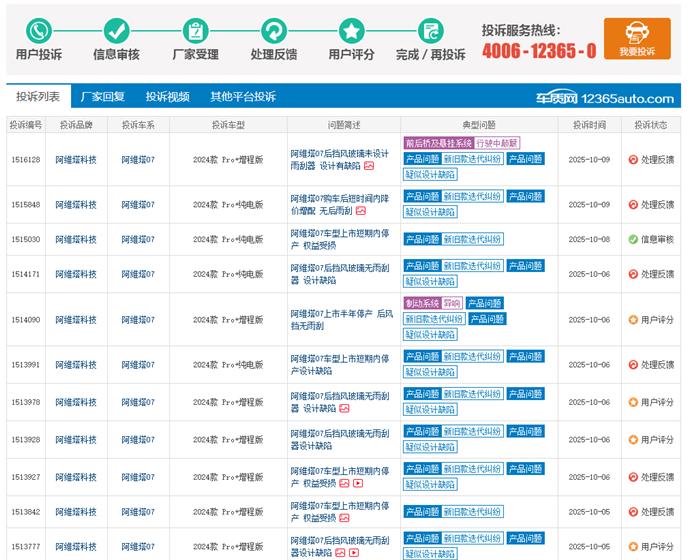Click the 用户评分 star step icon
700x560 pixels.
351,31
